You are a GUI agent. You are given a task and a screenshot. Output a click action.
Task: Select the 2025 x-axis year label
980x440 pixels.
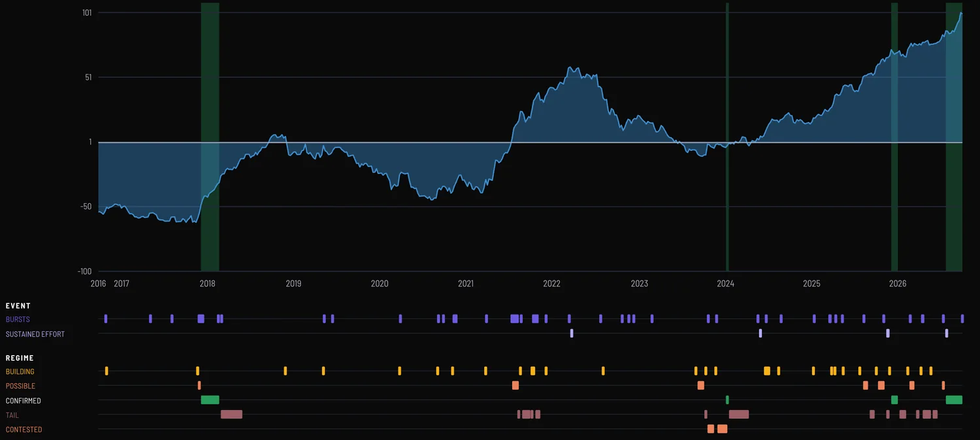click(x=812, y=284)
